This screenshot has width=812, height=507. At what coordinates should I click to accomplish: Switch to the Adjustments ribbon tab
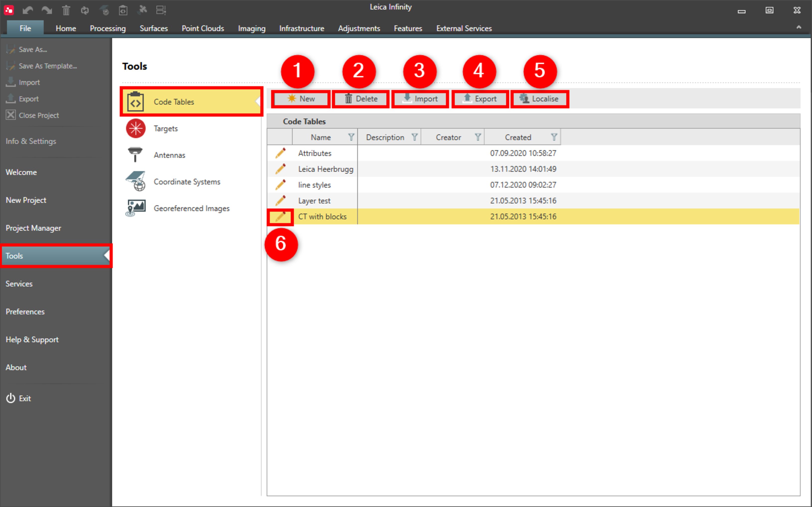[x=359, y=28]
